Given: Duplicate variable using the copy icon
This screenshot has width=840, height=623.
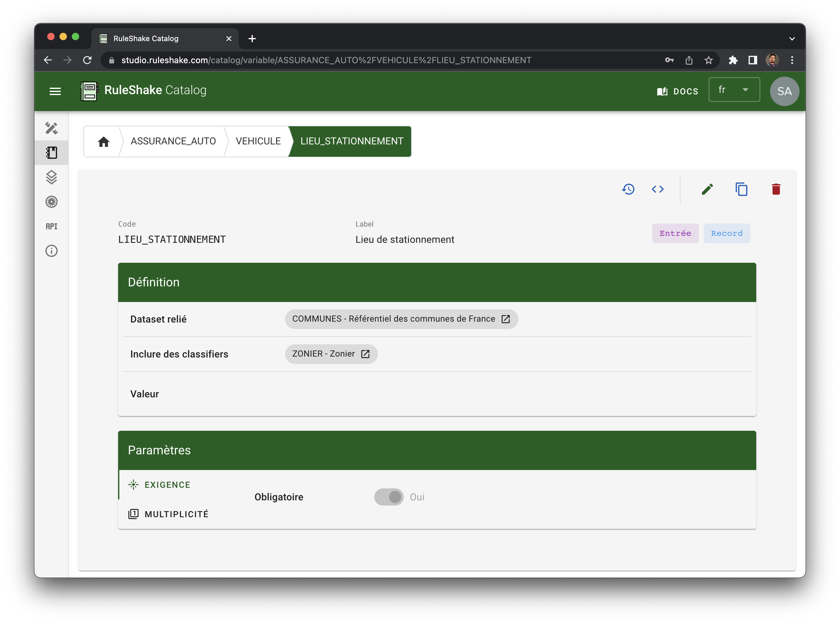Looking at the screenshot, I should pos(742,189).
